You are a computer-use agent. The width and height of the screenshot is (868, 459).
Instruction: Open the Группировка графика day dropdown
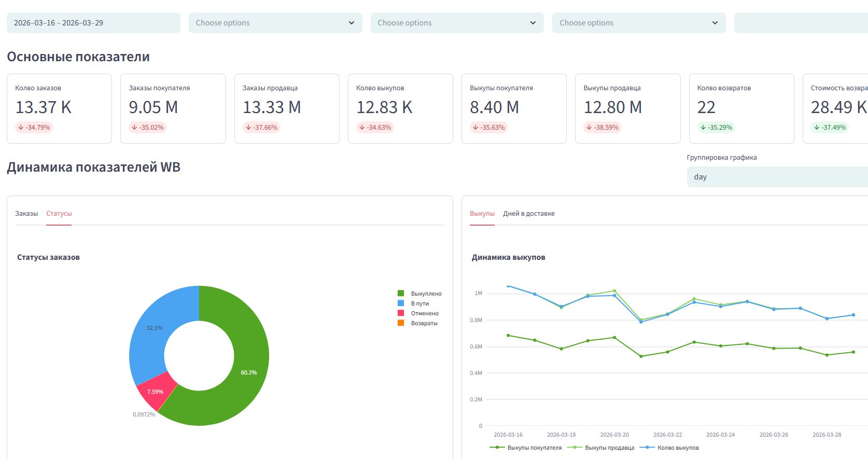pyautogui.click(x=777, y=177)
